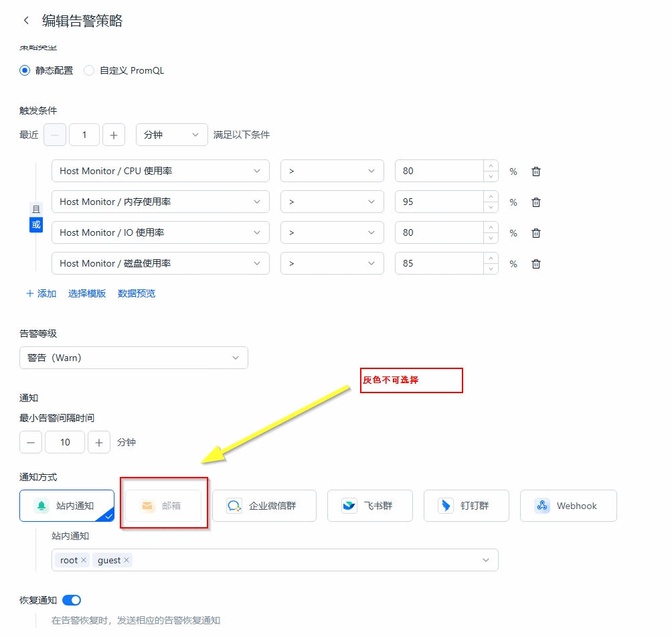
Task: Click threshold field 80 in CPU row
Action: tap(439, 171)
